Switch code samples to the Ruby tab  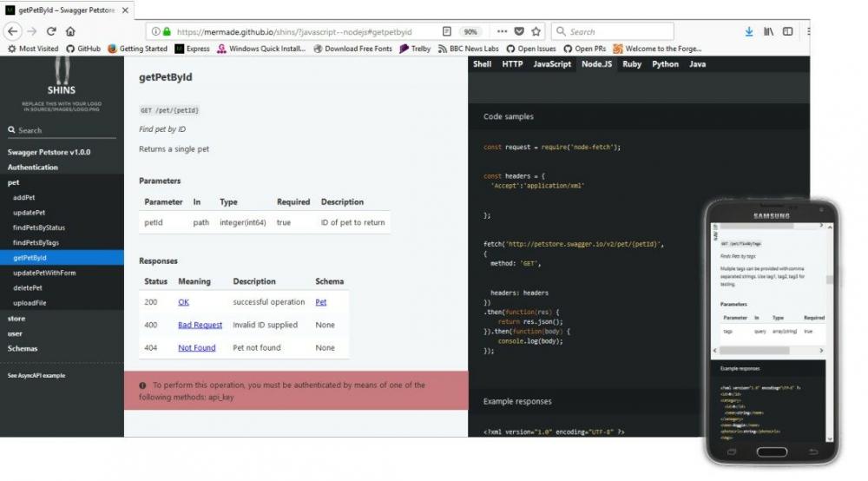[x=632, y=64]
